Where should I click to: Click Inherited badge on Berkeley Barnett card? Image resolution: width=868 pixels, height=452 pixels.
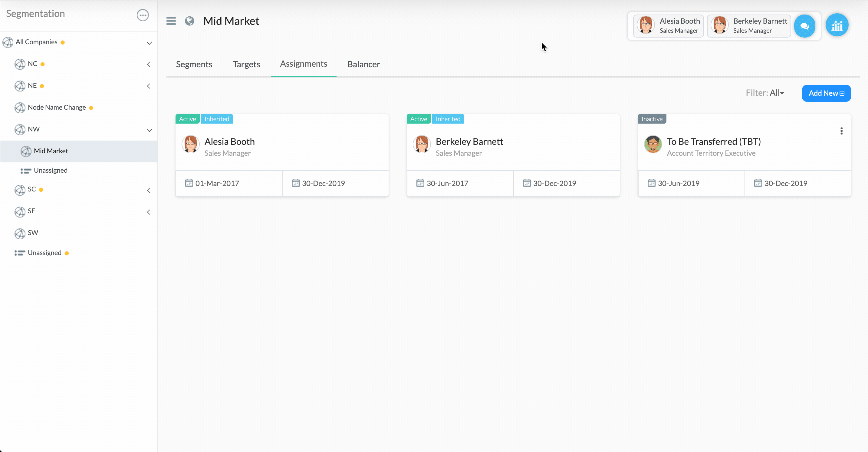448,119
